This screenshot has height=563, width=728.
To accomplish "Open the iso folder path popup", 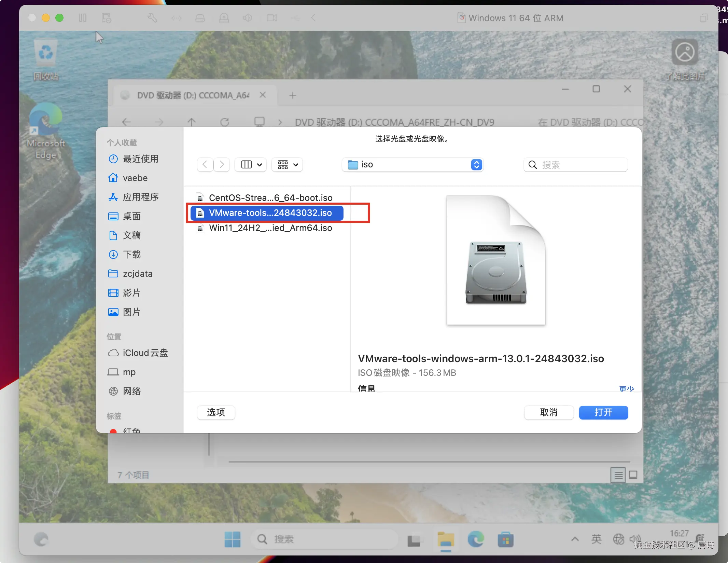I will pyautogui.click(x=412, y=165).
